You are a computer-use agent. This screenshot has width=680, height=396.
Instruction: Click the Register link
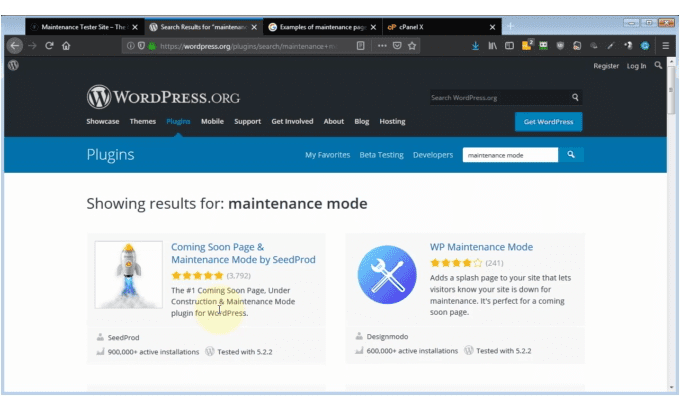tap(606, 66)
